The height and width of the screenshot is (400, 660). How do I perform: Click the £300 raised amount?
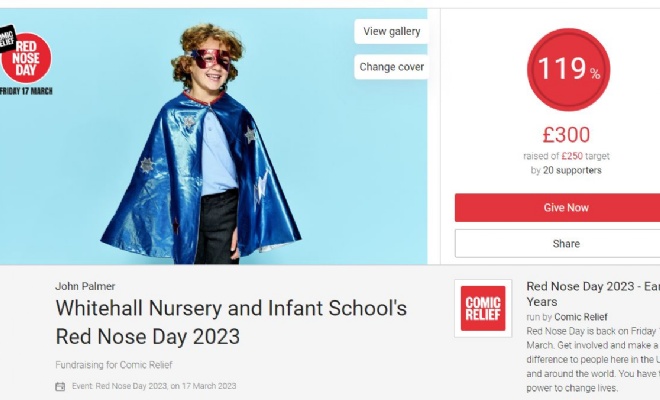(566, 135)
